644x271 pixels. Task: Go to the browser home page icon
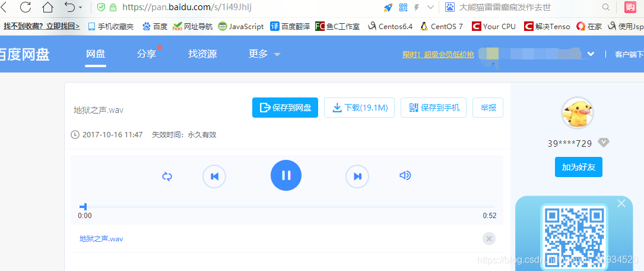(48, 7)
